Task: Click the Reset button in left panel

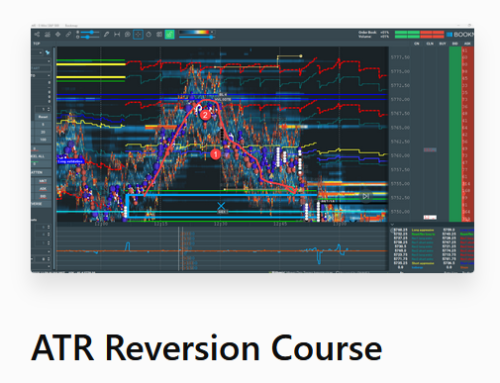Action: point(43,117)
